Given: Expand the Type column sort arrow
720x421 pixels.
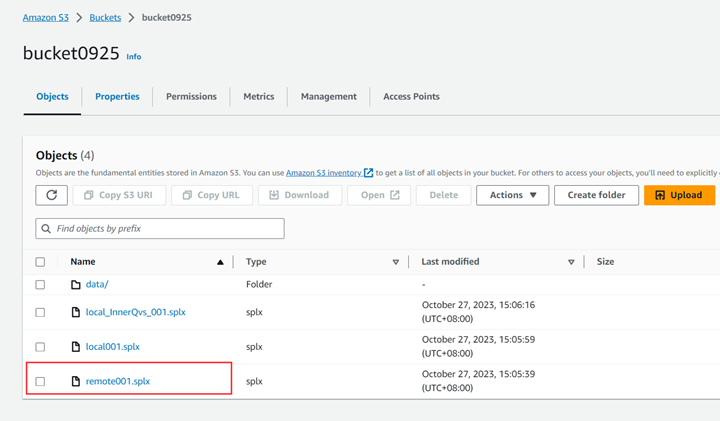Looking at the screenshot, I should [396, 262].
